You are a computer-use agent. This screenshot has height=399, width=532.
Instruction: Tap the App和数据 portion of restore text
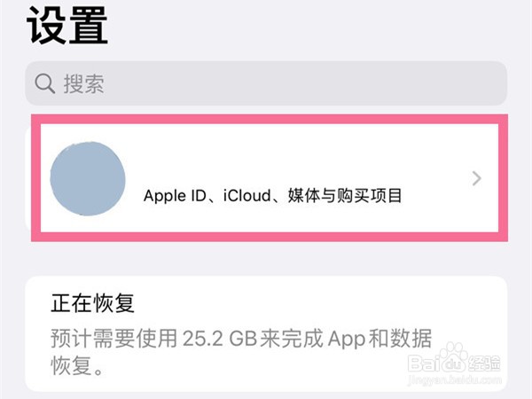[x=380, y=339]
